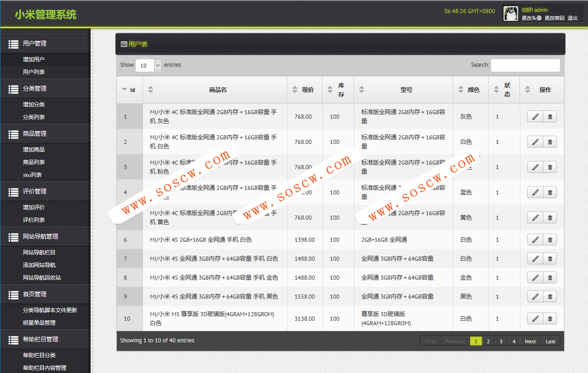Collapse the 用户管理 sidebar section
Screen dimensions: 588x373
pos(45,44)
